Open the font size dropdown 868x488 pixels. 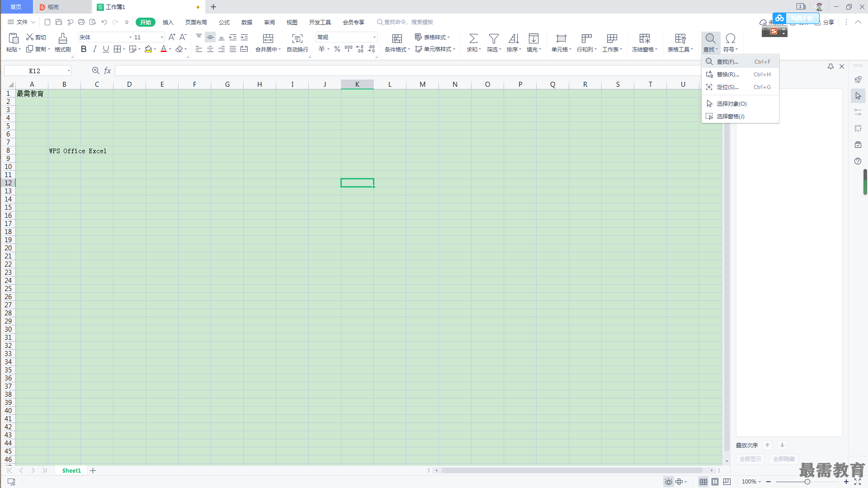point(162,38)
